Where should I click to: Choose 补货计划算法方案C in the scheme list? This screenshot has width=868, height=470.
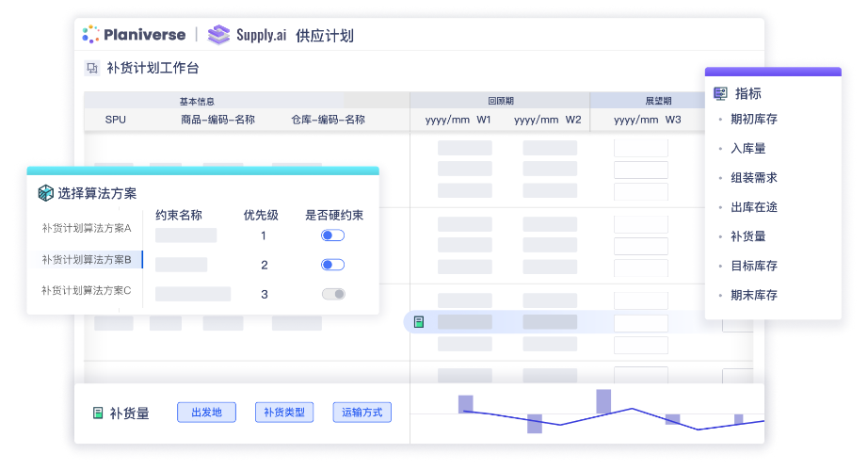point(87,290)
